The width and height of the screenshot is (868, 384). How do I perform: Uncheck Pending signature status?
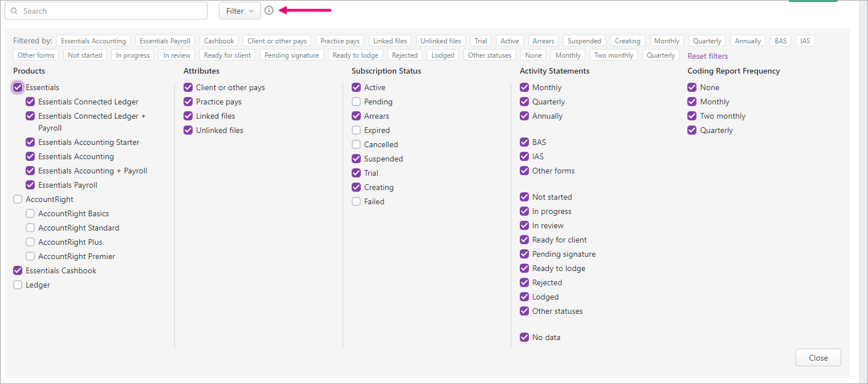point(524,254)
